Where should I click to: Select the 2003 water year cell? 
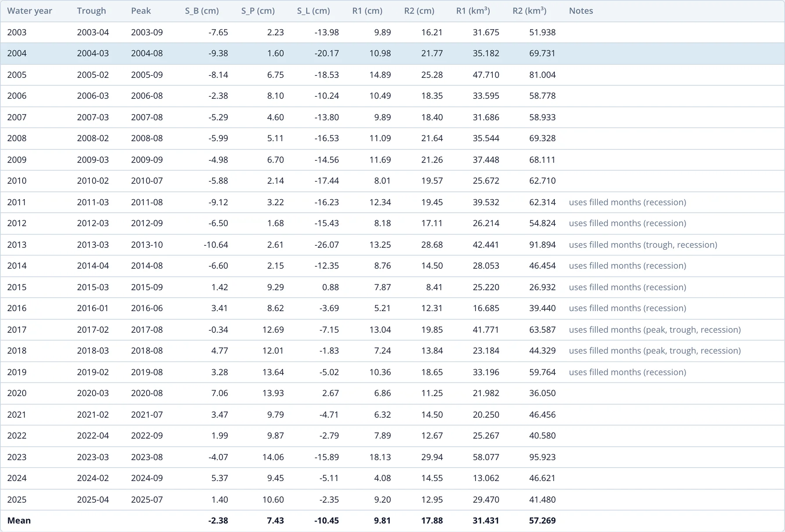(17, 32)
